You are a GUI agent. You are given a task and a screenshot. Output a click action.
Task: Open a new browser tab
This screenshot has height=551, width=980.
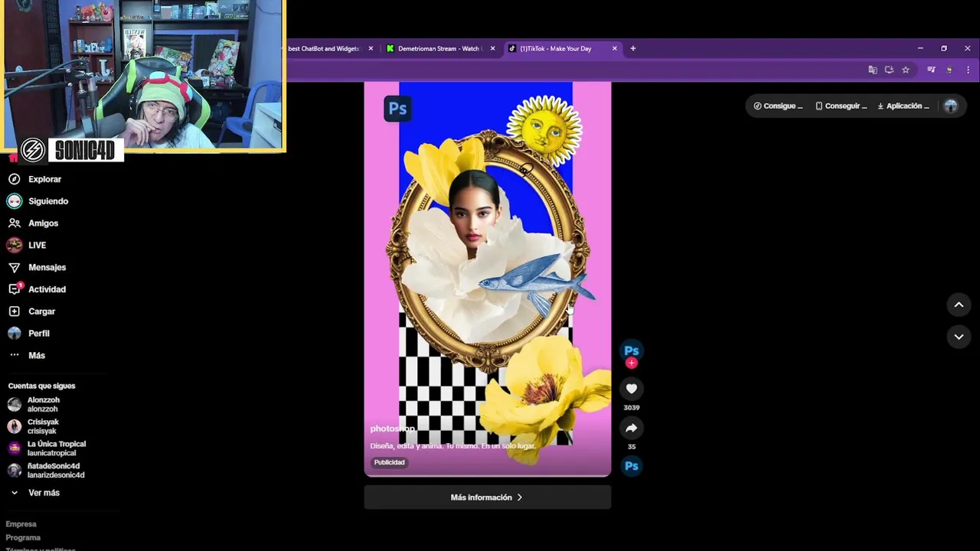tap(632, 48)
